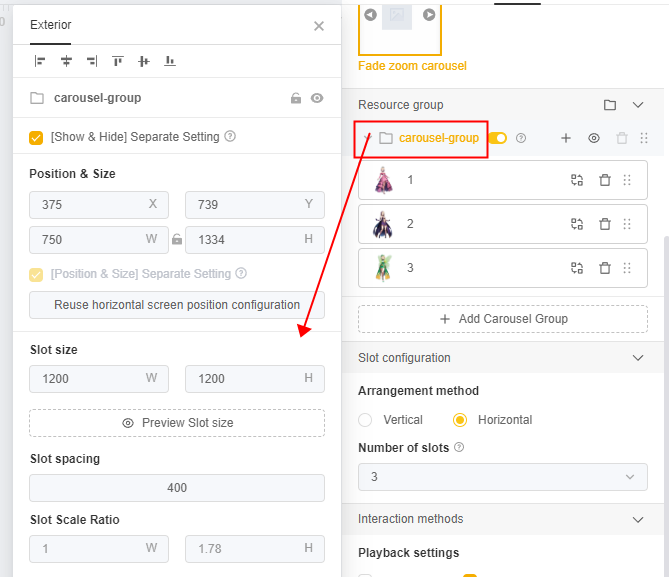Screen dimensions: 669x577
Task: Delete resource item 2 with trash icon
Action: click(x=605, y=224)
